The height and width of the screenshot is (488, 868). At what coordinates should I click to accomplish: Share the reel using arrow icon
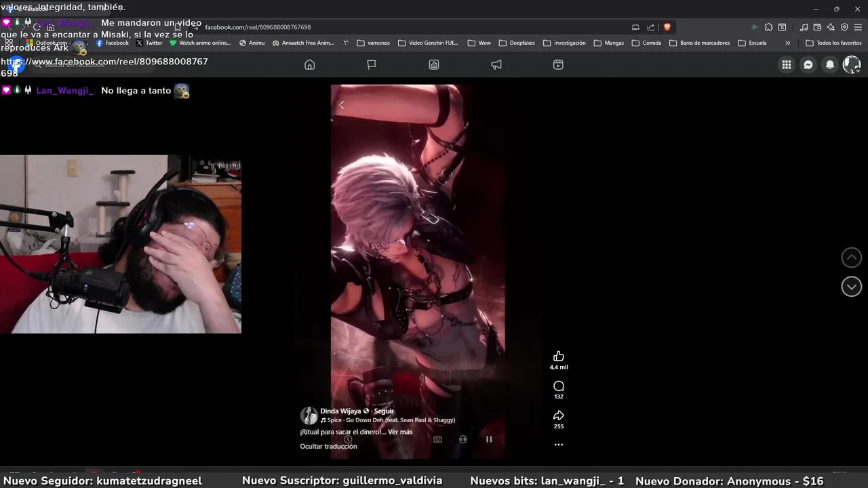coord(559,415)
